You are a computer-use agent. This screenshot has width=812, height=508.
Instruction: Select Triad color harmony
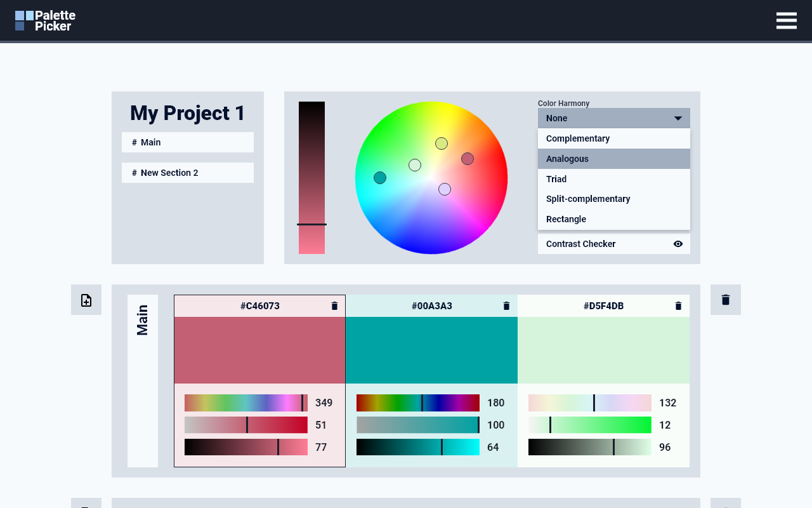556,179
